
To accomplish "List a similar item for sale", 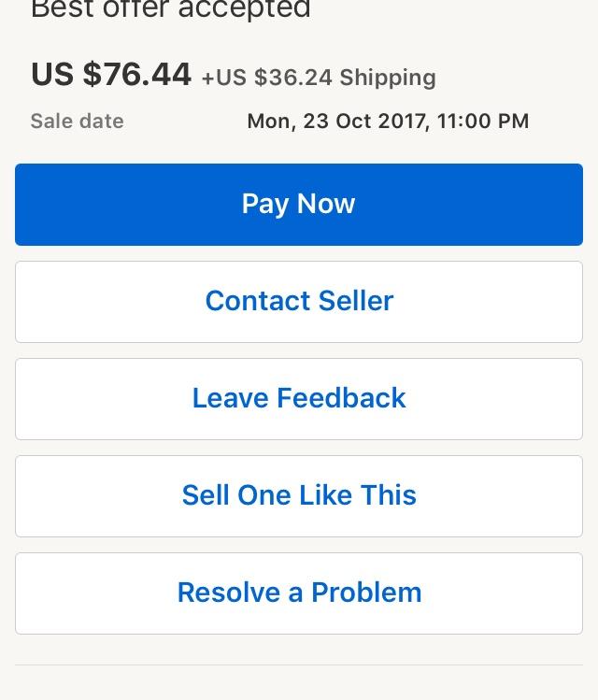I will (299, 496).
